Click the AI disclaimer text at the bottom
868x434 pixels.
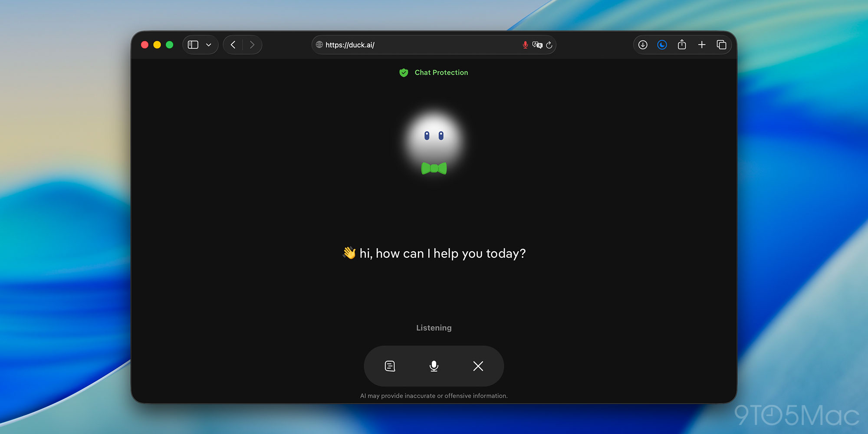point(434,396)
